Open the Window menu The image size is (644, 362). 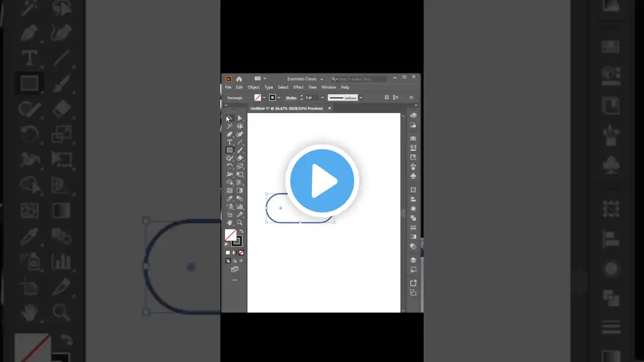pos(329,87)
